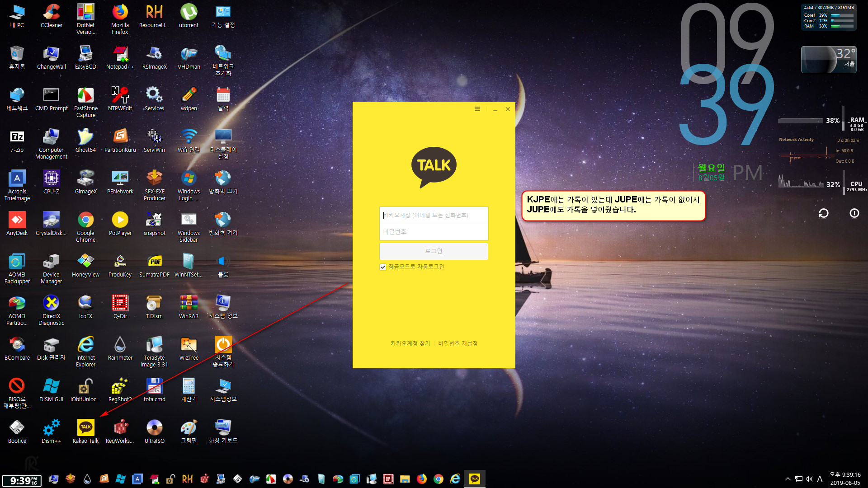The height and width of the screenshot is (488, 868).
Task: Click the tray volume speaker icon
Action: (809, 479)
